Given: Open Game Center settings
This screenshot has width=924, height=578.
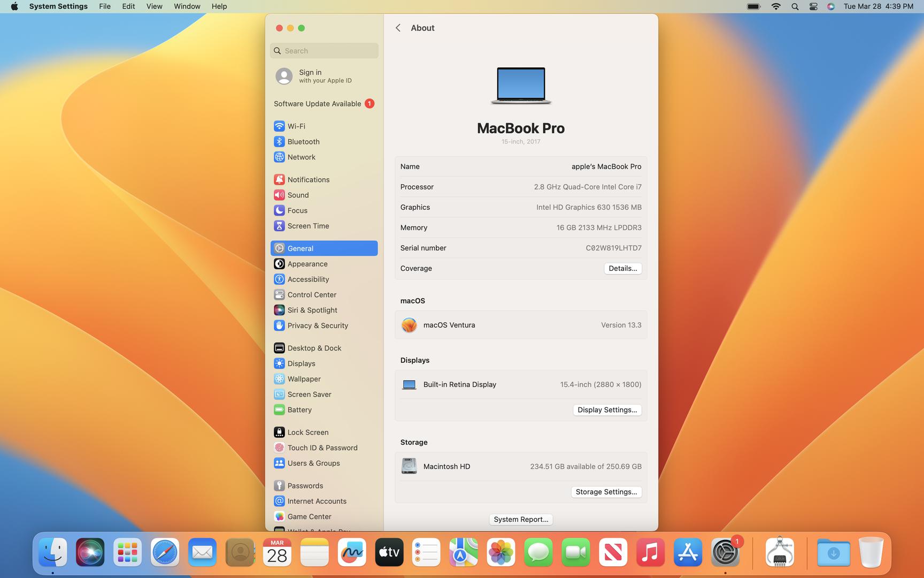Looking at the screenshot, I should click(324, 517).
